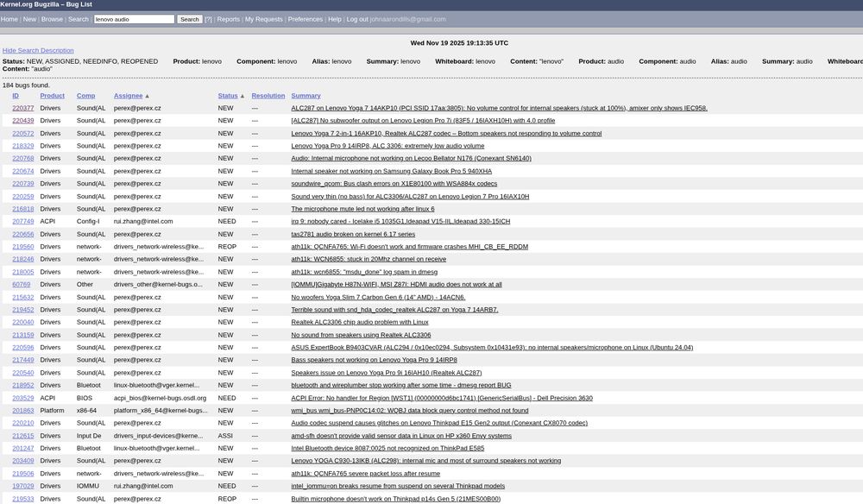863x504 pixels.
Task: Open bug ID 220739
Action: click(23, 184)
